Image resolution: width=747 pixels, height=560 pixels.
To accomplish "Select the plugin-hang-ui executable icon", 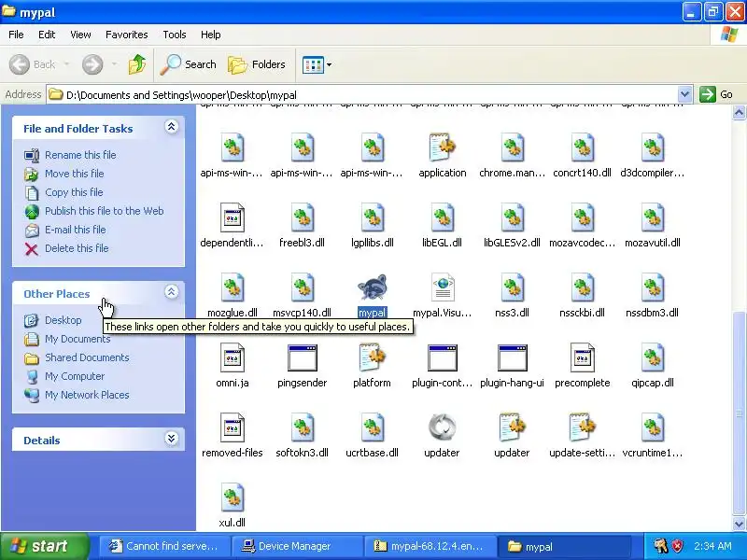I will (512, 357).
